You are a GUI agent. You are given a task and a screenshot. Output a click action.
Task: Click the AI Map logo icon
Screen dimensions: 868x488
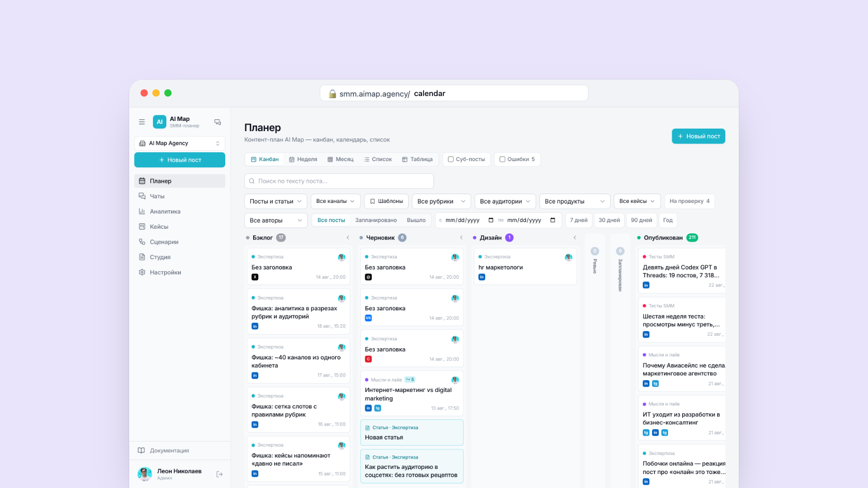[160, 122]
